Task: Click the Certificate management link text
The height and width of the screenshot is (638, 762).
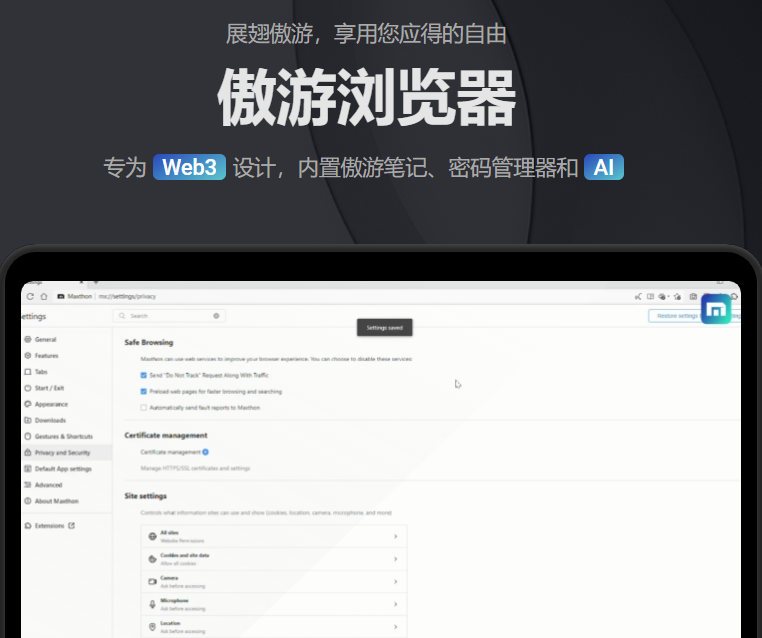Action: (x=170, y=452)
